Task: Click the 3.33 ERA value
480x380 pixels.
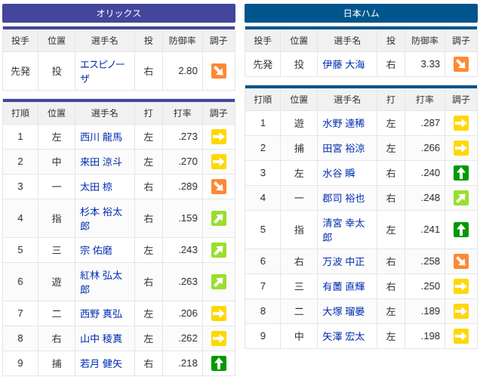Action: [430, 64]
